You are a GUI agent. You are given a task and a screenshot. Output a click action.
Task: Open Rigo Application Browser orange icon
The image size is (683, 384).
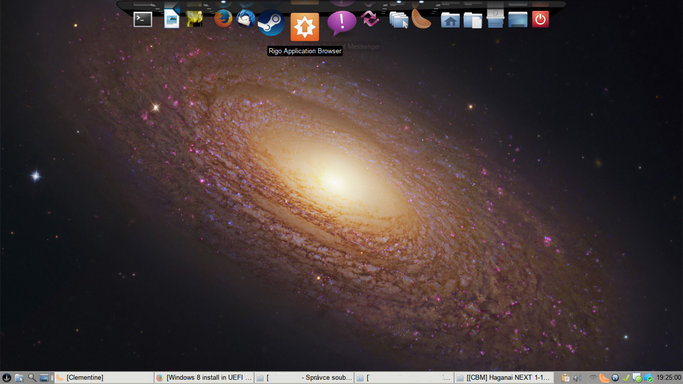[x=305, y=27]
